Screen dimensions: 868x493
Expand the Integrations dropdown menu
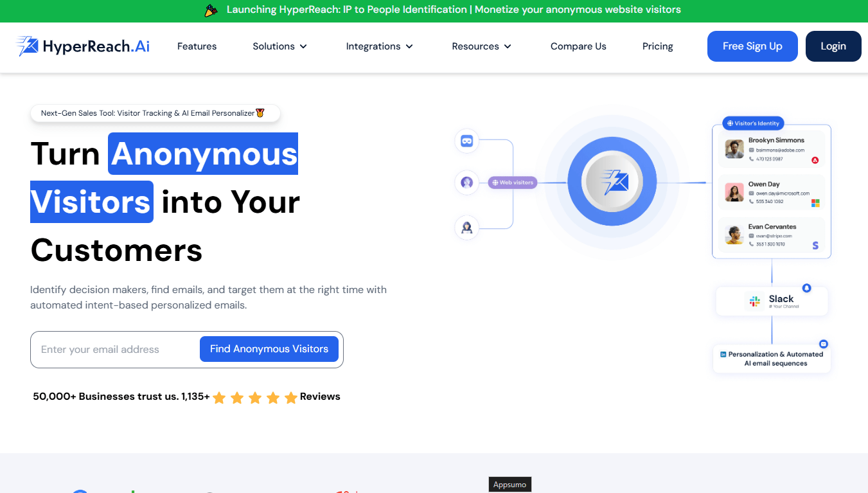[380, 46]
